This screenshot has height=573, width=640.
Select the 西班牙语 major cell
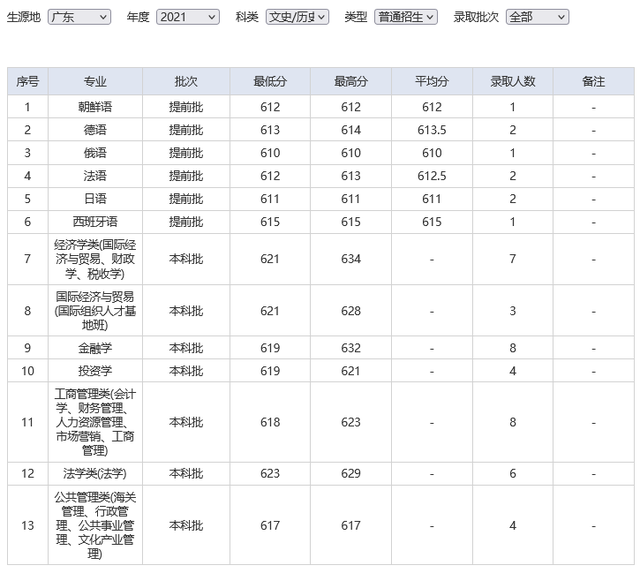click(95, 222)
